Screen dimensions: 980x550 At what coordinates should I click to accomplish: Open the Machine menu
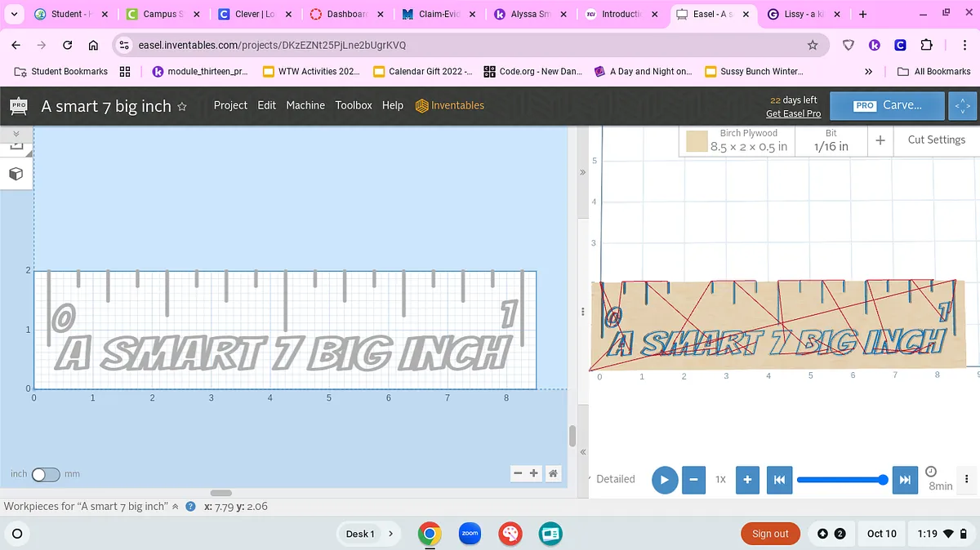tap(305, 105)
